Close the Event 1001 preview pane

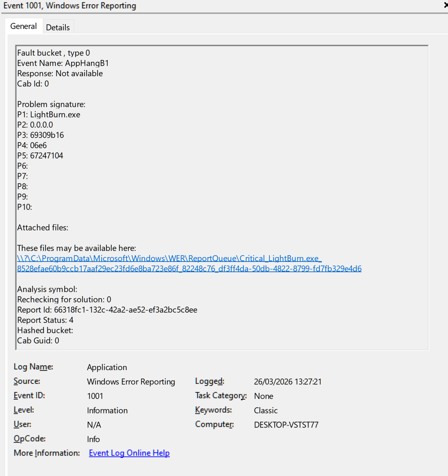coord(446,5)
